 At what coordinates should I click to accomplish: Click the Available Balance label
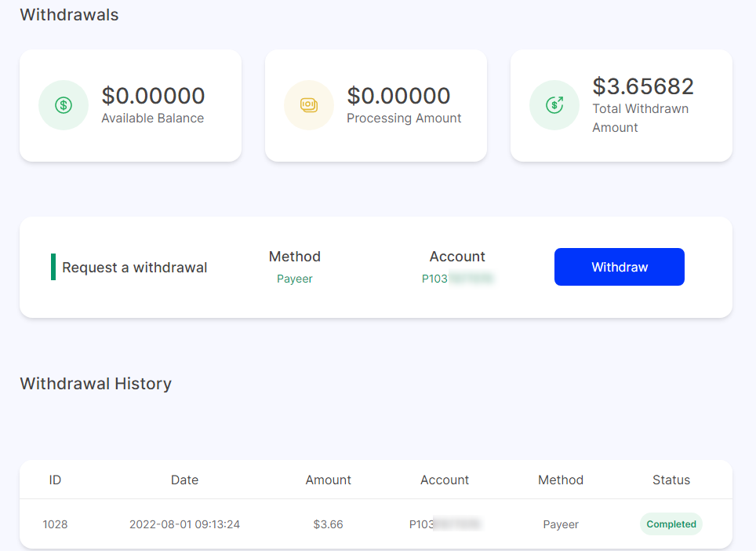click(x=153, y=119)
